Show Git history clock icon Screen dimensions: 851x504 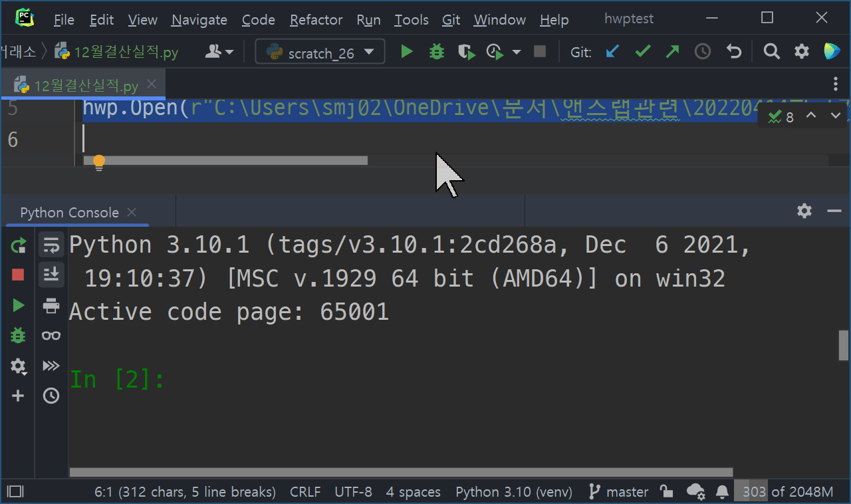click(x=703, y=51)
